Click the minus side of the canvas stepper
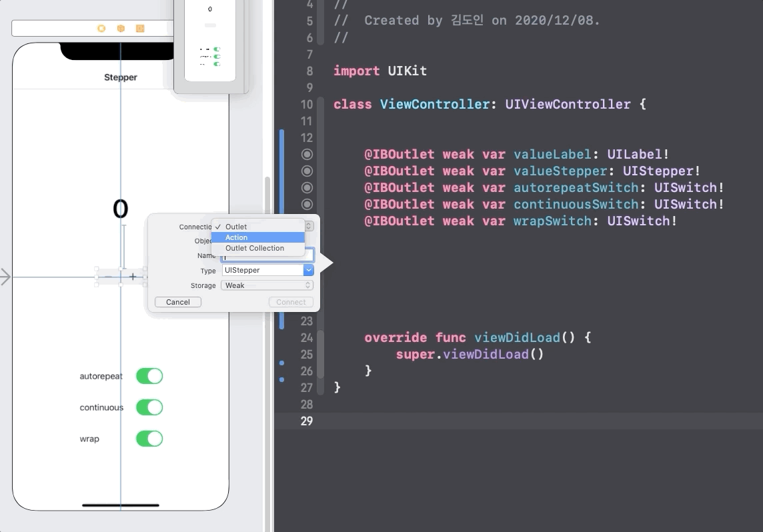 [109, 277]
